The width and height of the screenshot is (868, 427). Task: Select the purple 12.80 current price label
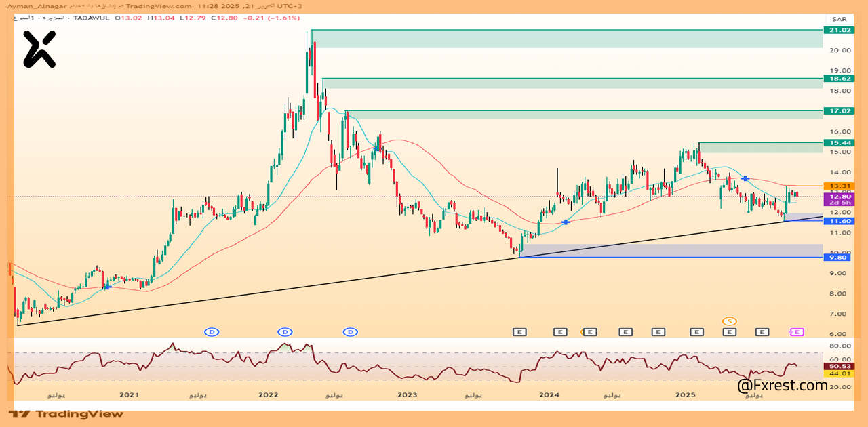click(837, 197)
